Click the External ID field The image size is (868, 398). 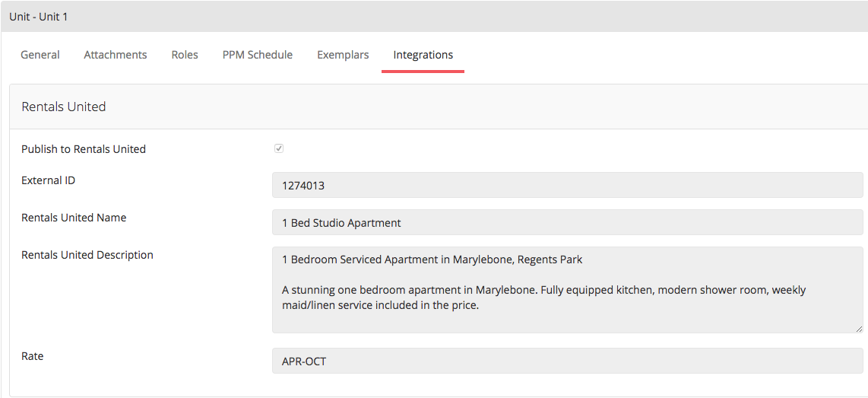pyautogui.click(x=568, y=185)
